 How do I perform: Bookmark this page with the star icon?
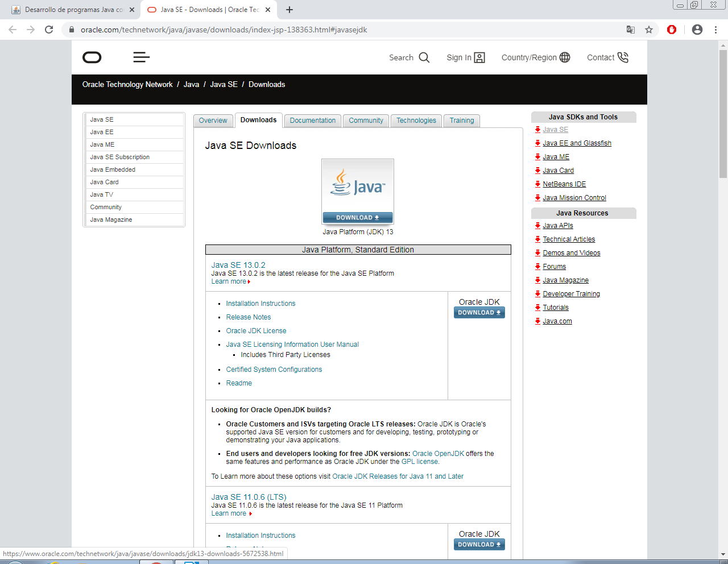coord(649,30)
